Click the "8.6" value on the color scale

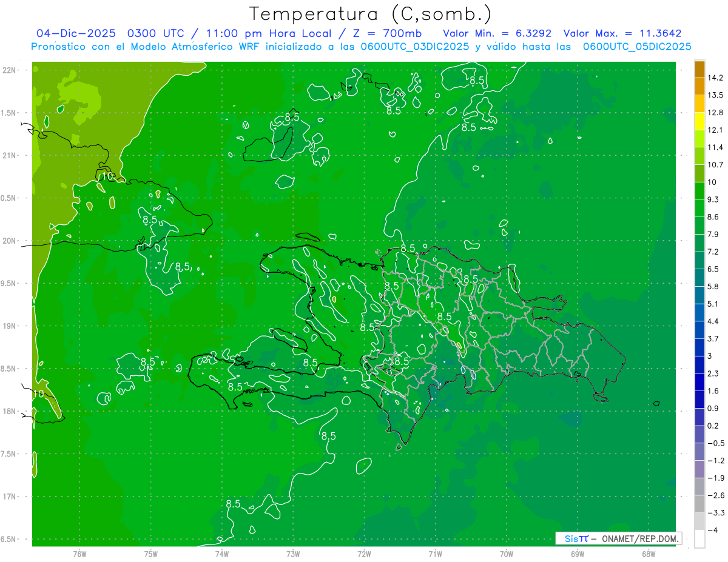click(713, 217)
